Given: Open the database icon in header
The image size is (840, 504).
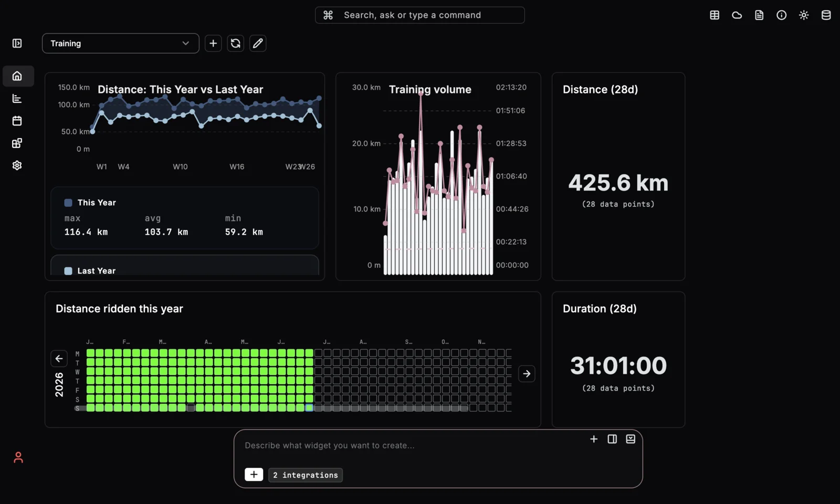Looking at the screenshot, I should [x=826, y=15].
